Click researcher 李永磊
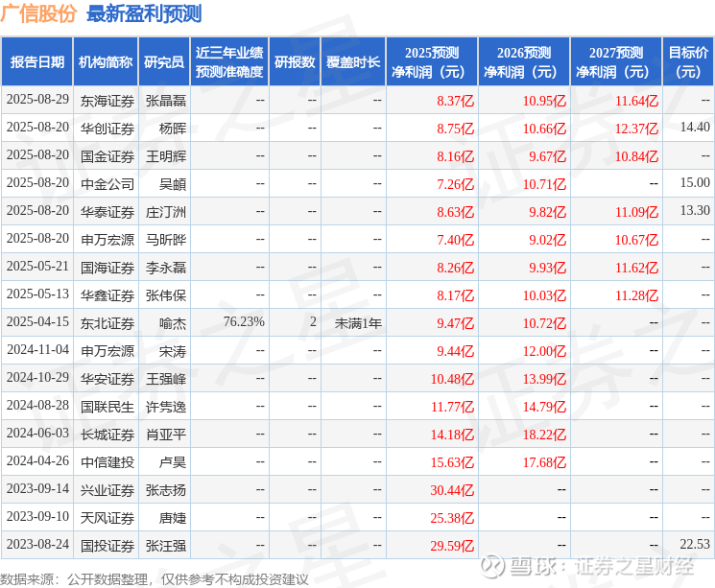 pyautogui.click(x=165, y=268)
